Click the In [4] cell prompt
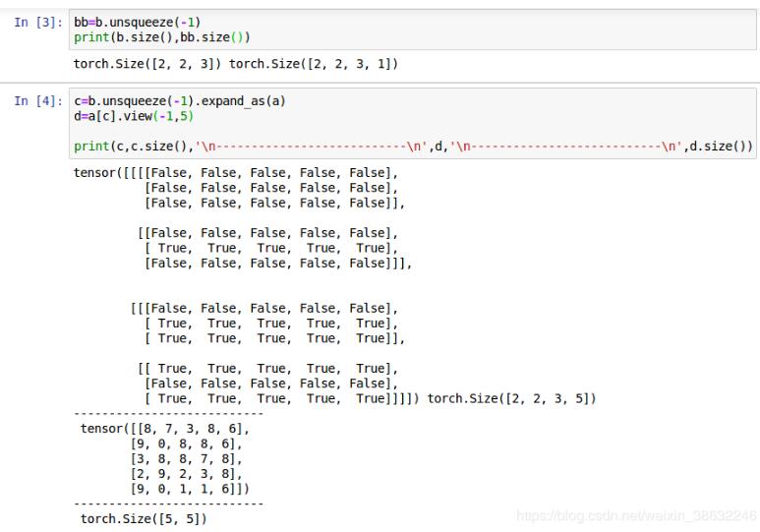 37,102
